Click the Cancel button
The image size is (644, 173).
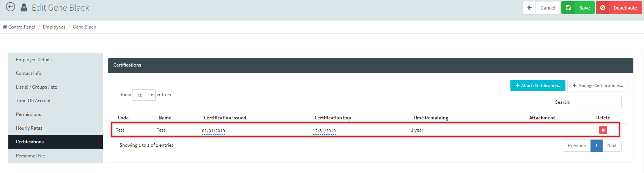[x=542, y=8]
